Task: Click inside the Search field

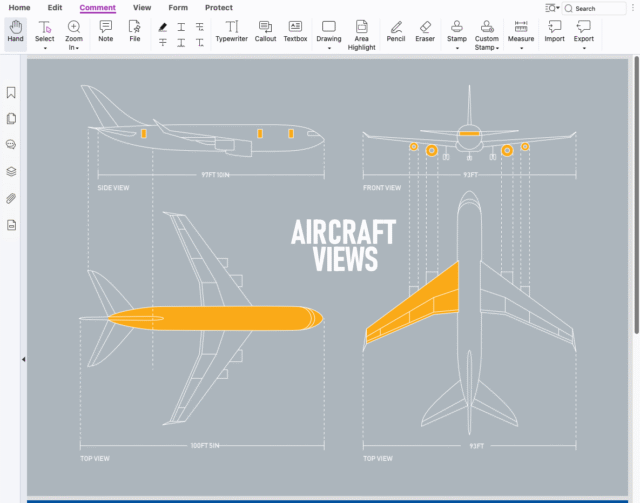Action: (x=594, y=8)
